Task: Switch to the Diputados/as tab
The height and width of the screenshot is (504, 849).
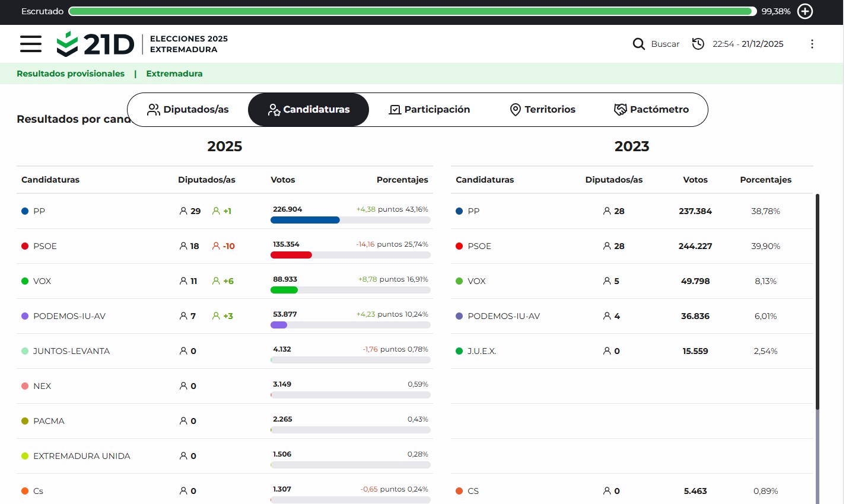Action: (188, 110)
